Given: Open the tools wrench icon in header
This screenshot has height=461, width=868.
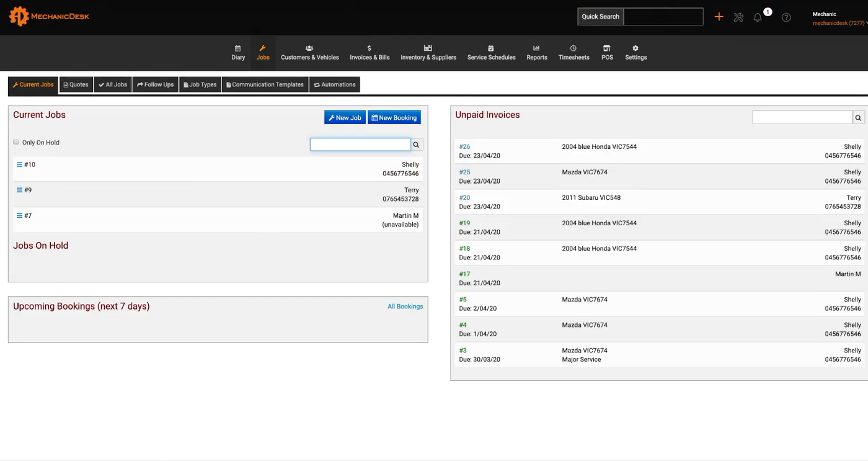Looking at the screenshot, I should click(x=738, y=17).
